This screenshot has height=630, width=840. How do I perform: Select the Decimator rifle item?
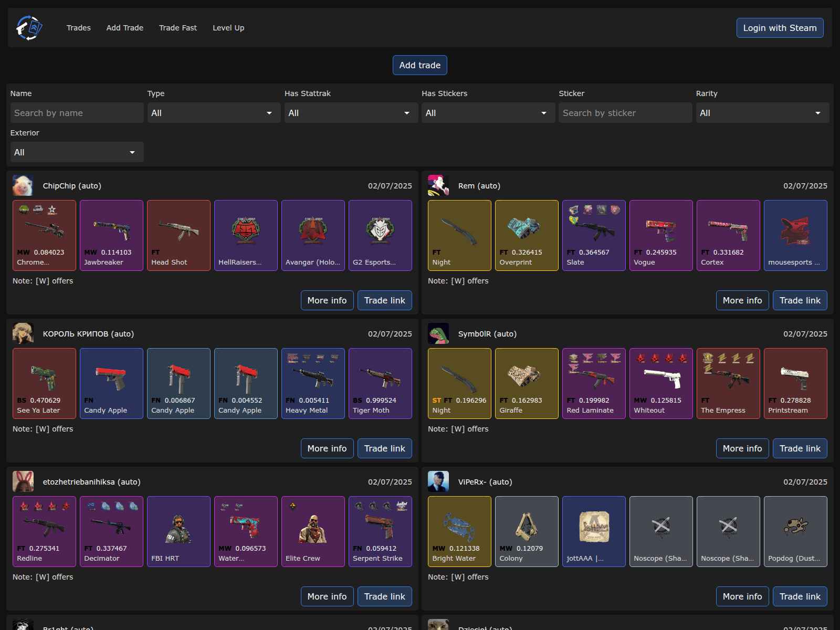pos(111,531)
